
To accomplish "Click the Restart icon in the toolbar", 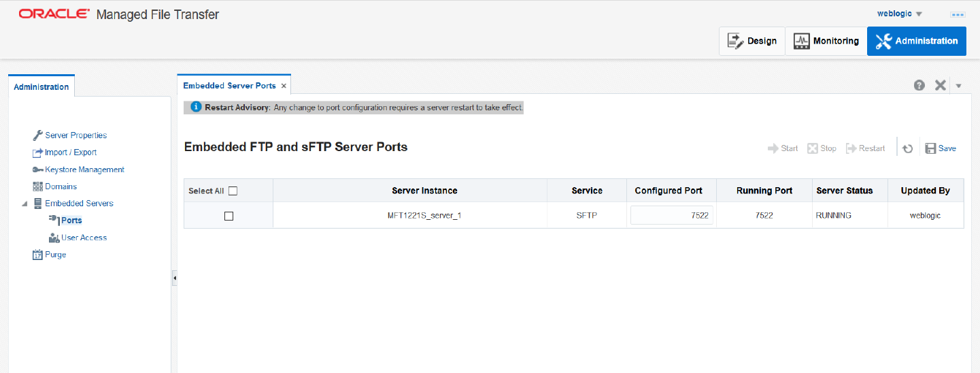I will click(851, 148).
